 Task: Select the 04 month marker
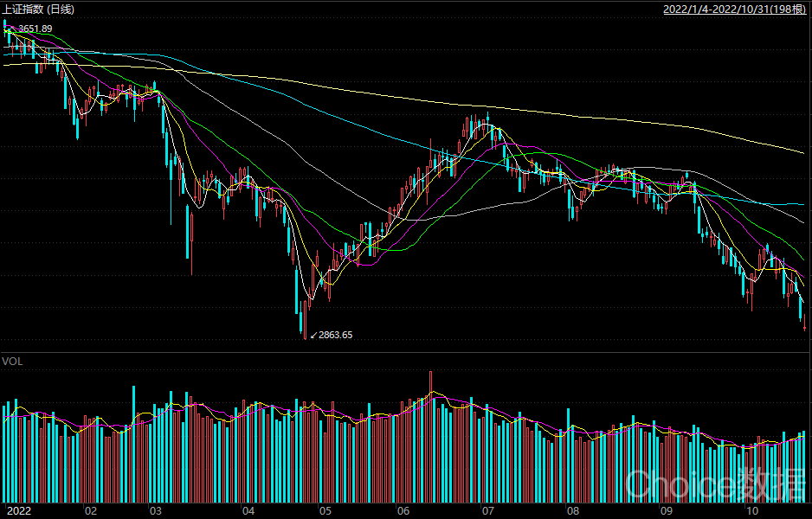(x=249, y=511)
